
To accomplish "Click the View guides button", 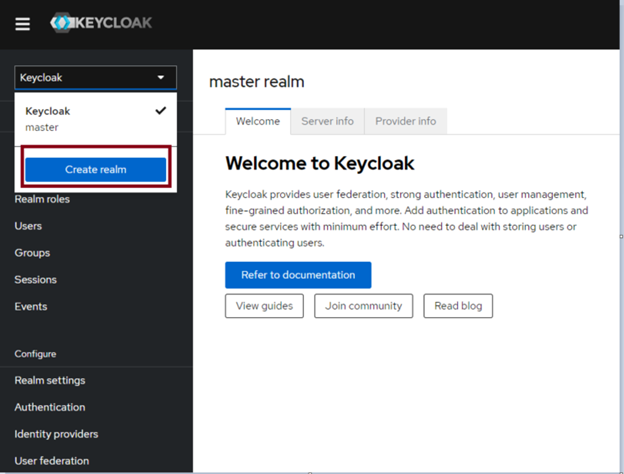I will pos(264,306).
